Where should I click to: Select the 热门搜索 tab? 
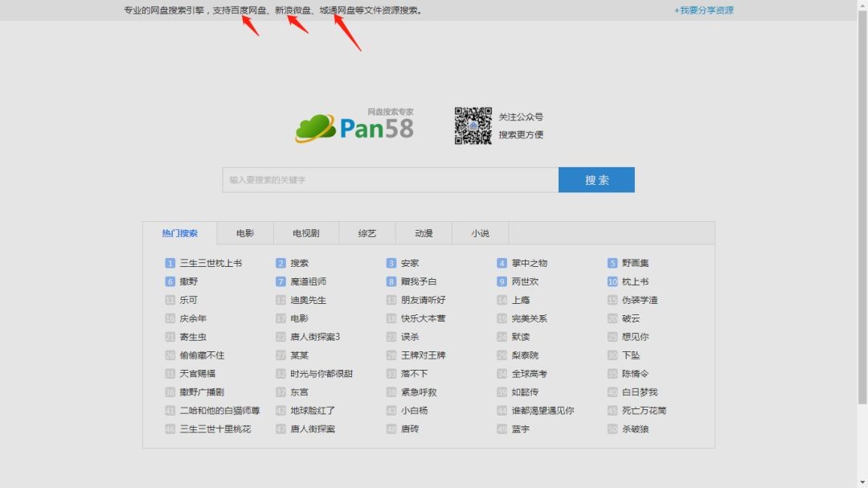(179, 233)
